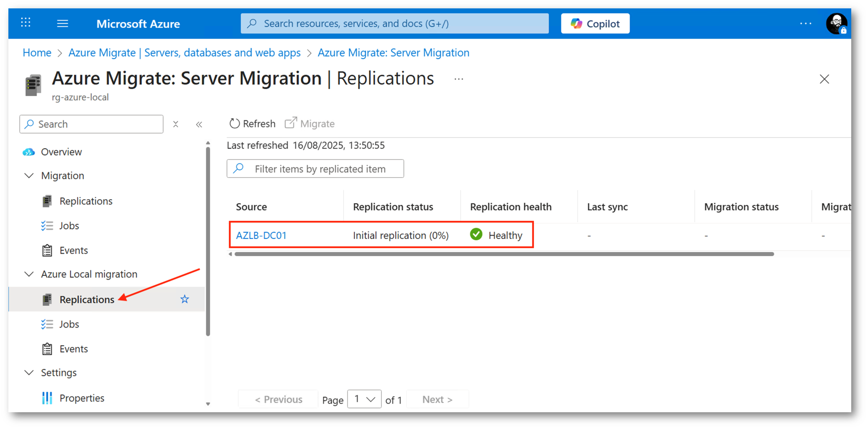868x429 pixels.
Task: Click the horizontal table scrollbar
Action: point(504,254)
